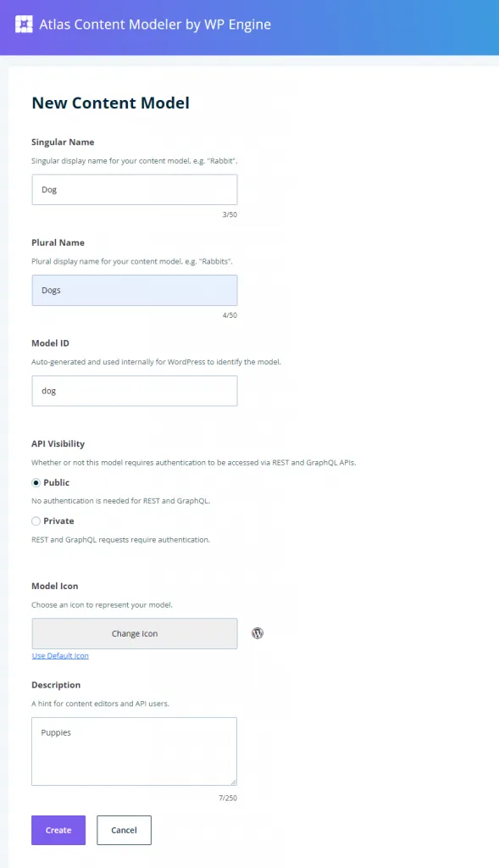Click the 7/250 character counter
The image size is (499, 868).
point(227,797)
